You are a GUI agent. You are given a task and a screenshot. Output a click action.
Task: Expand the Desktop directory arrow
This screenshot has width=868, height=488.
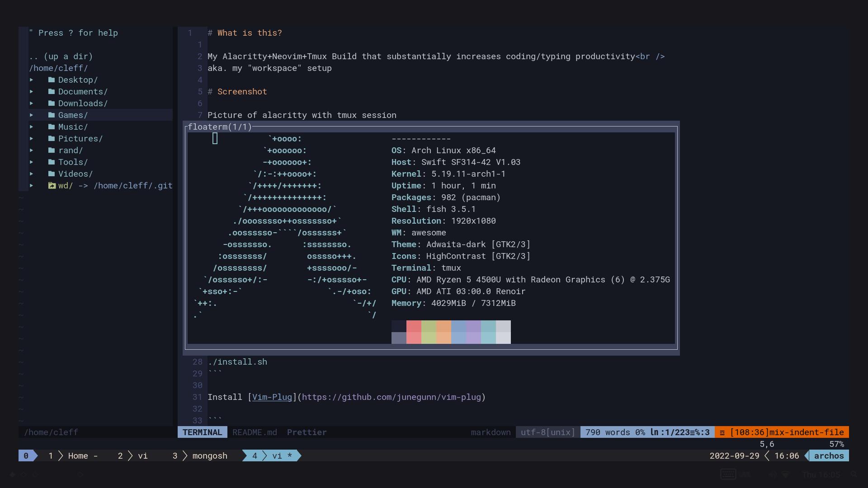32,80
